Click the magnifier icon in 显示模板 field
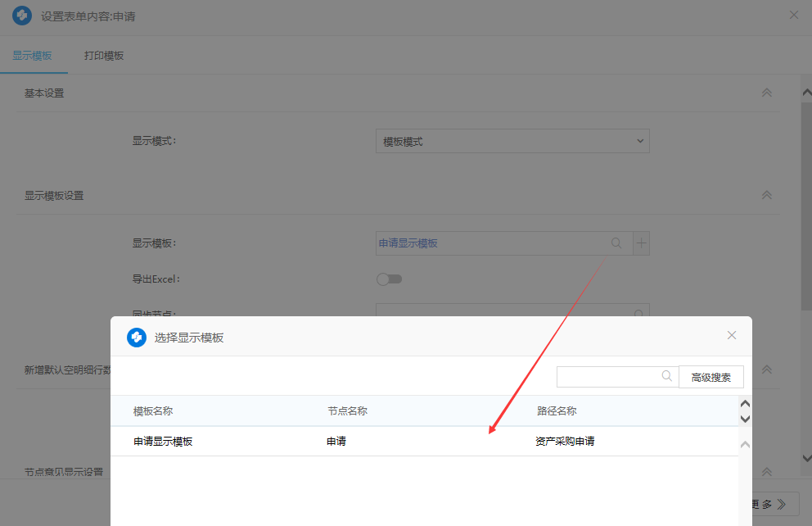812x526 pixels. [x=616, y=243]
